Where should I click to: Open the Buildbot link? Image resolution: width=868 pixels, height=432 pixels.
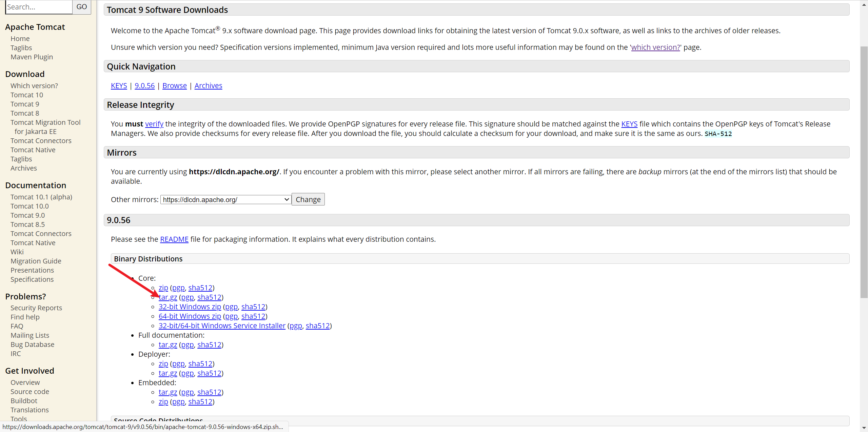click(24, 401)
